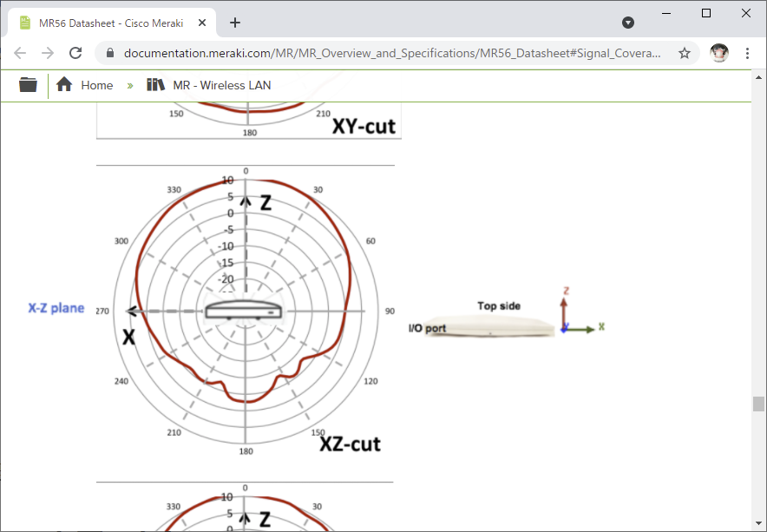Click the X-Z plane label
The image size is (767, 532).
[x=56, y=308]
